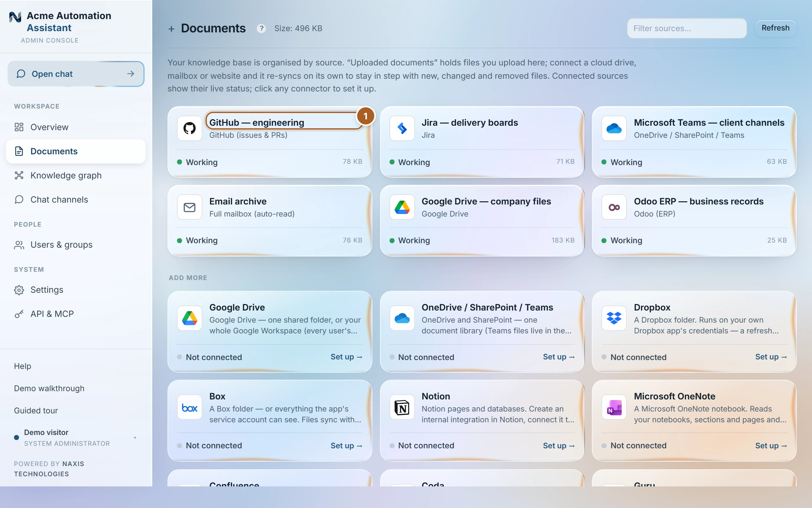
Task: Click the Refresh button
Action: (x=776, y=28)
